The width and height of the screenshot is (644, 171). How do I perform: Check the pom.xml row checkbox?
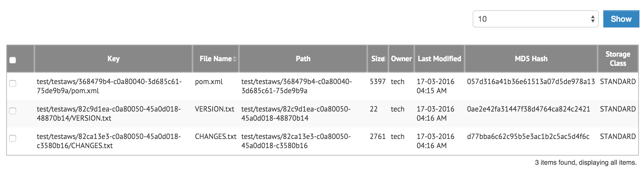click(x=13, y=83)
